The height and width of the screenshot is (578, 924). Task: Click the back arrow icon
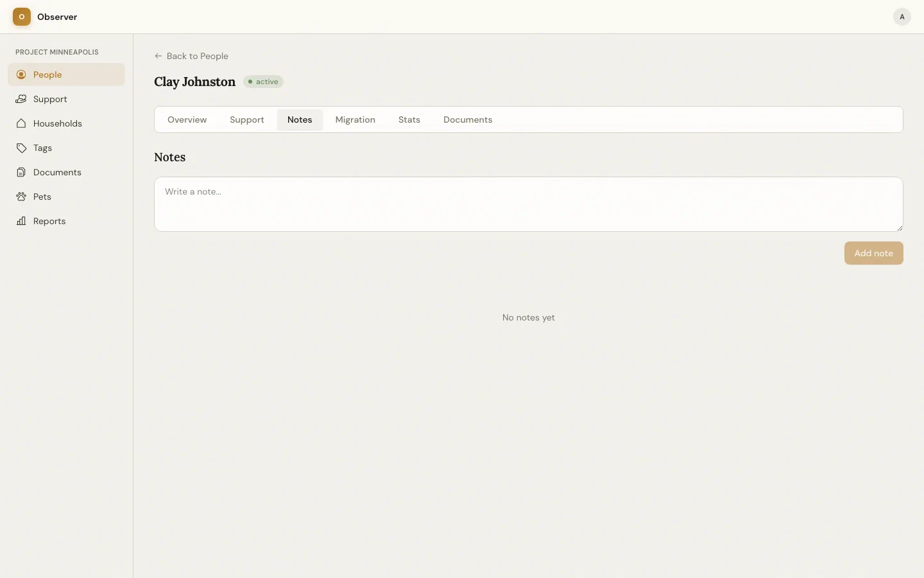point(158,56)
